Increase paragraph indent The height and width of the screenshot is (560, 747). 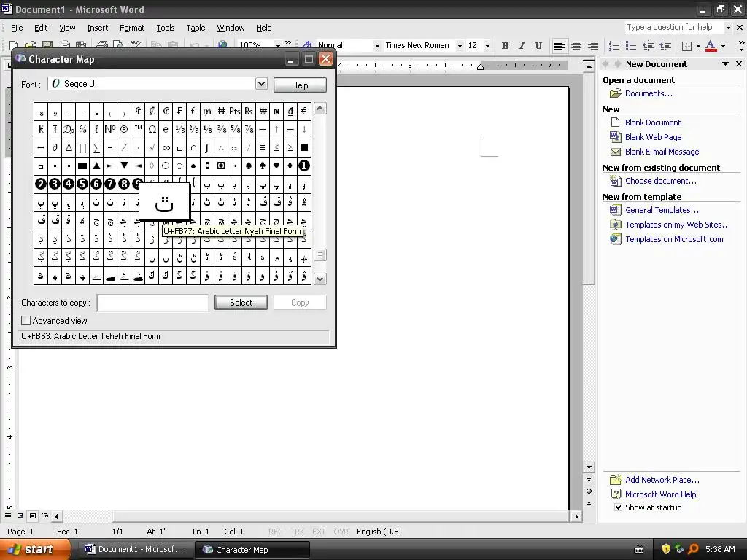point(665,46)
